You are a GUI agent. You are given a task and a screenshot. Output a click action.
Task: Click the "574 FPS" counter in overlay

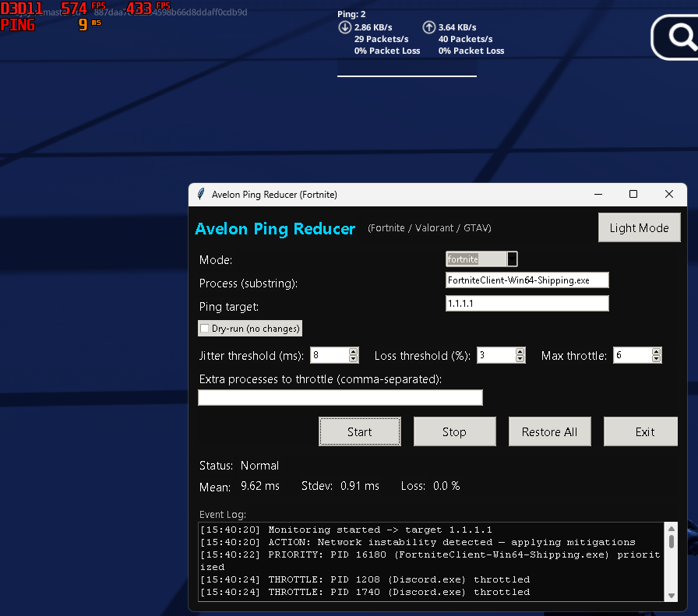tap(83, 8)
